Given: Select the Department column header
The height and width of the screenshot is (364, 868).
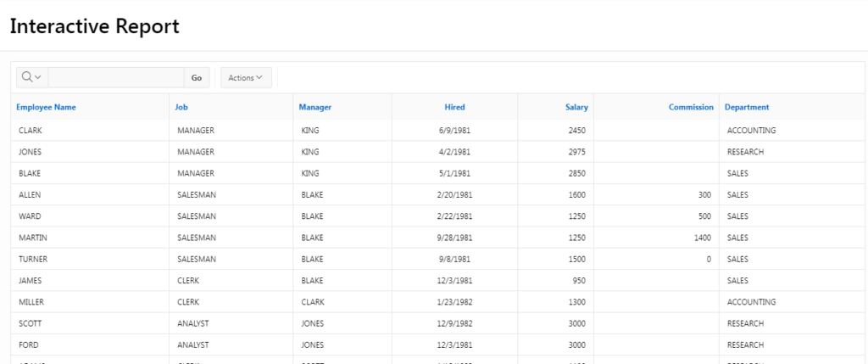Looking at the screenshot, I should [x=747, y=107].
